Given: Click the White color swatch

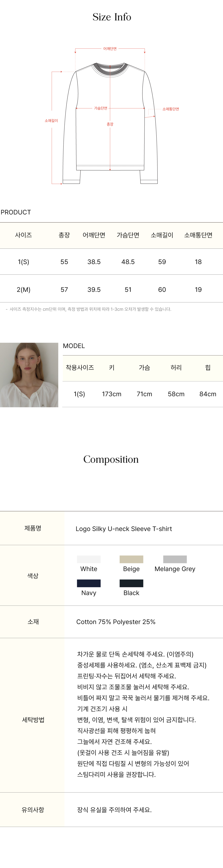Looking at the screenshot, I should pyautogui.click(x=89, y=559).
